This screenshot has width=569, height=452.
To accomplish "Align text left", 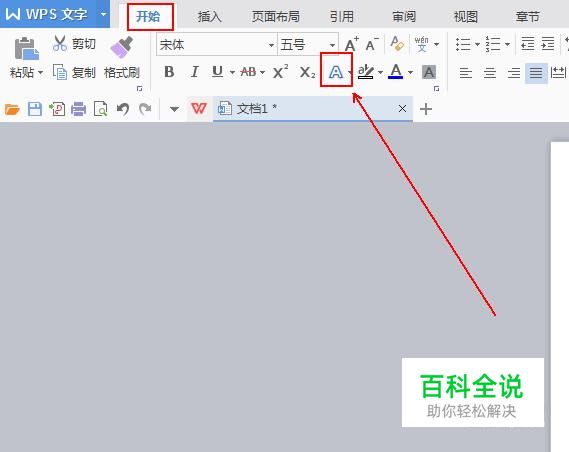I will (x=466, y=73).
